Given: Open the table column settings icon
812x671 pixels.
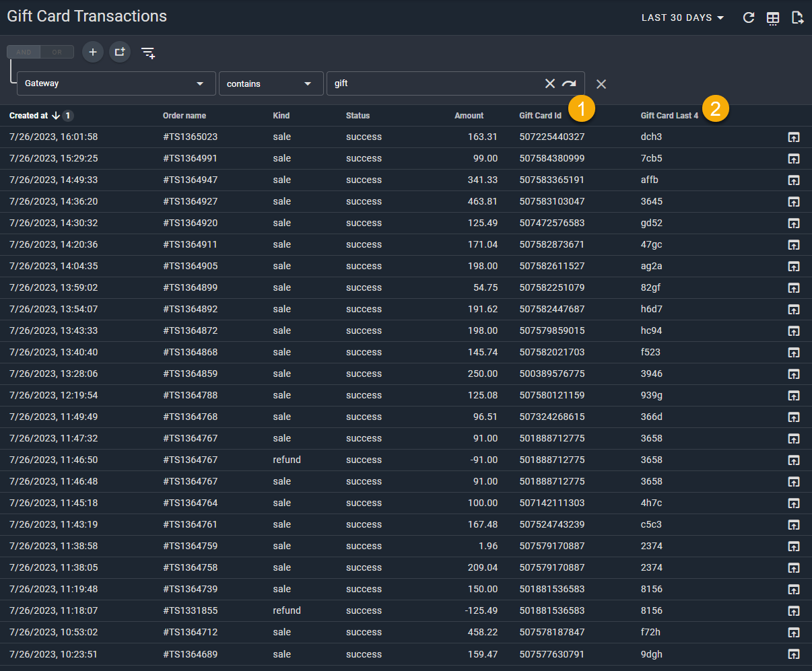Looking at the screenshot, I should (773, 18).
